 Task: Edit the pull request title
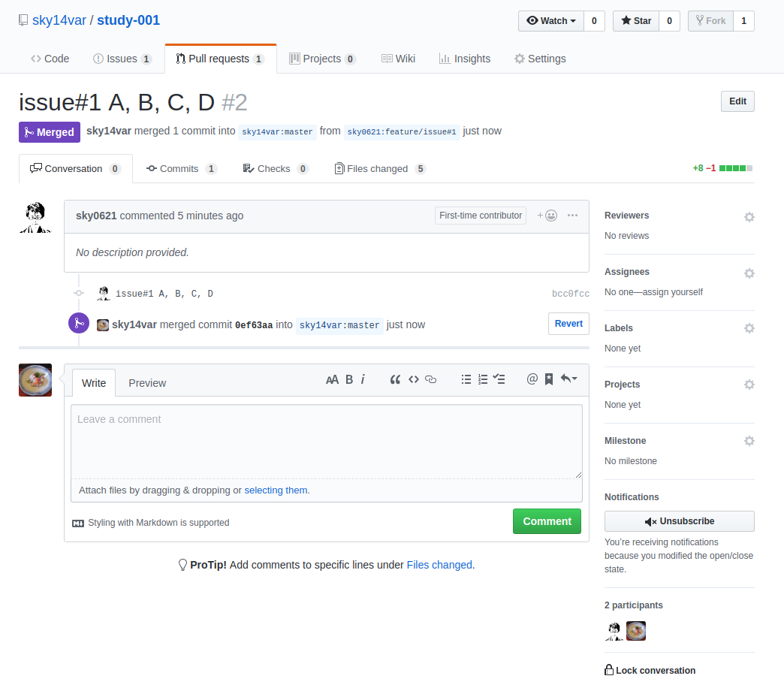737,101
